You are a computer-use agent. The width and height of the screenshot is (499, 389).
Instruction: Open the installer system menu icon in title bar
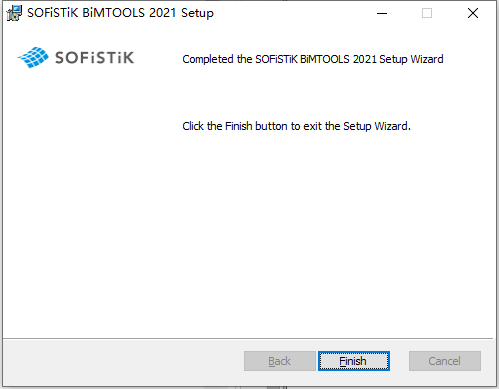click(14, 13)
